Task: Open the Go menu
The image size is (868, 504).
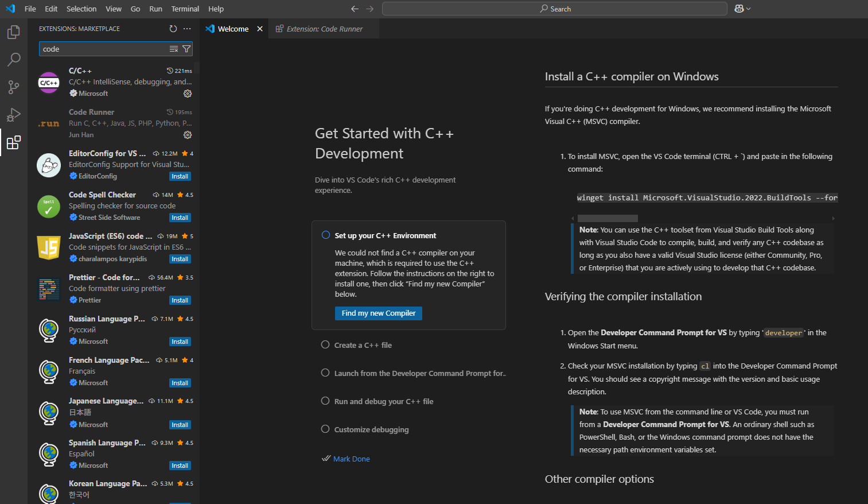Action: [135, 9]
